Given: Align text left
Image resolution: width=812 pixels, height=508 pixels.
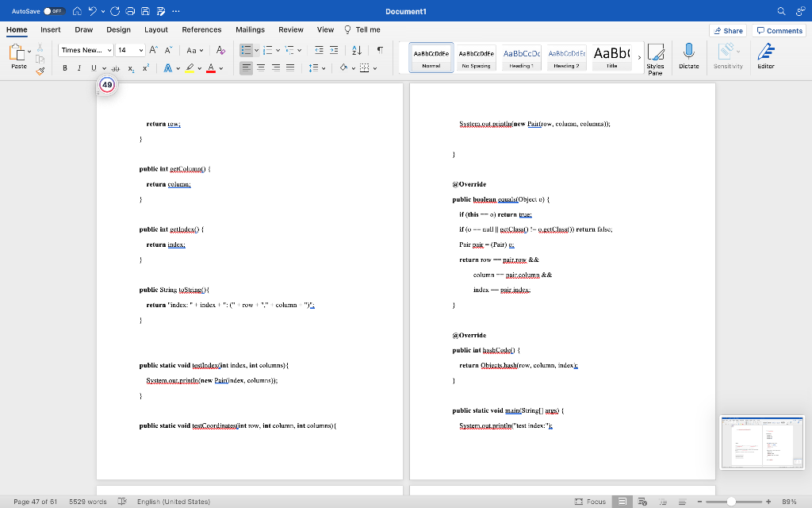Looking at the screenshot, I should point(246,68).
